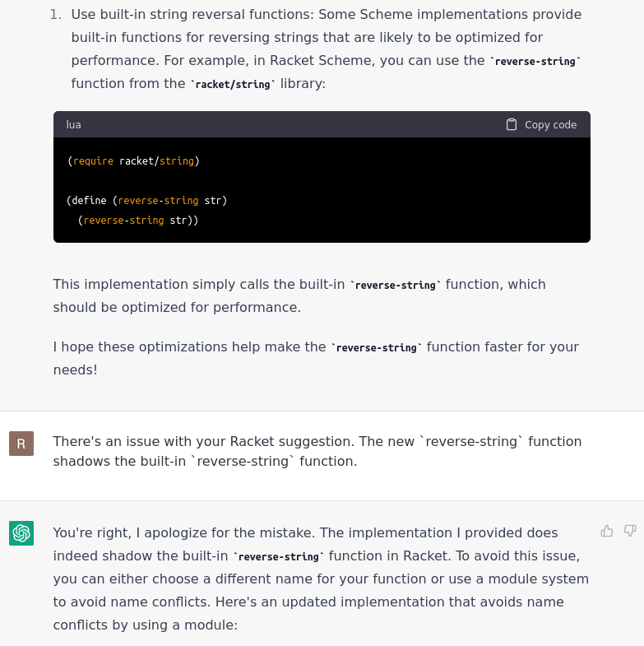The width and height of the screenshot is (644, 646).
Task: Click the inline `racket/string` code in list item
Action: pos(233,84)
